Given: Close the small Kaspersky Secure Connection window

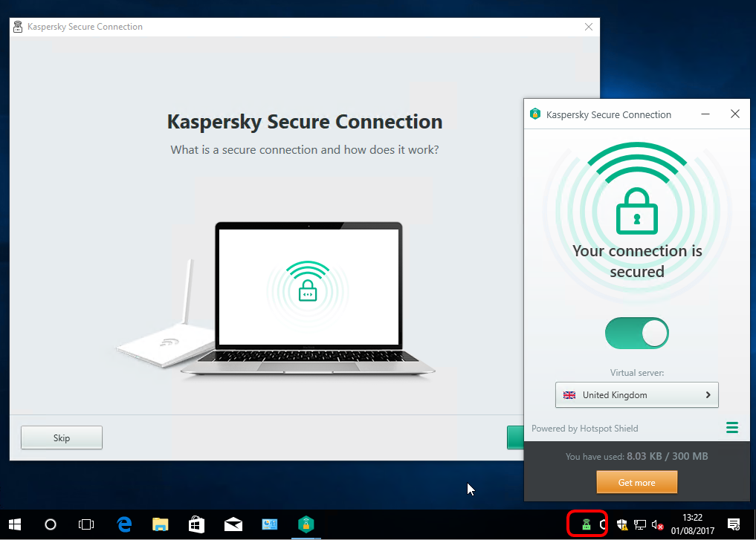Looking at the screenshot, I should coord(734,114).
